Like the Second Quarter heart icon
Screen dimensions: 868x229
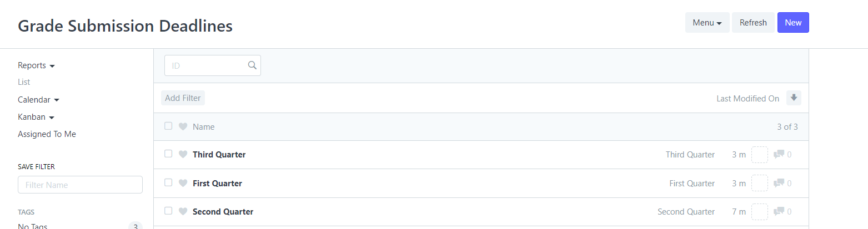pos(183,212)
